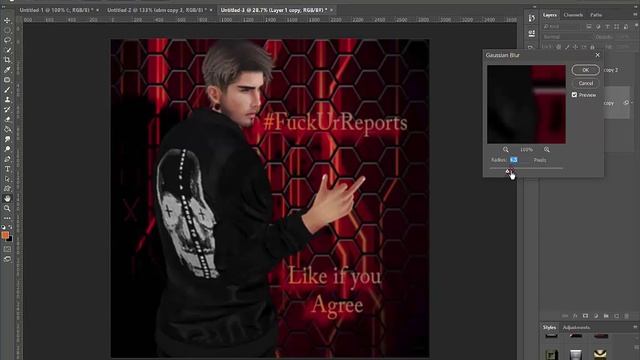Switch to the Channels tab
The image size is (640, 360).
click(x=573, y=15)
